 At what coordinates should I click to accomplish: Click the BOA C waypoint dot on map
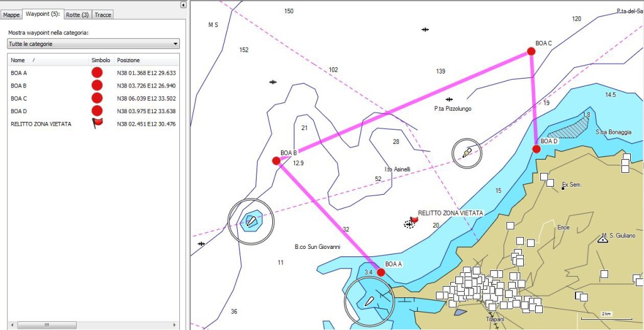click(531, 52)
